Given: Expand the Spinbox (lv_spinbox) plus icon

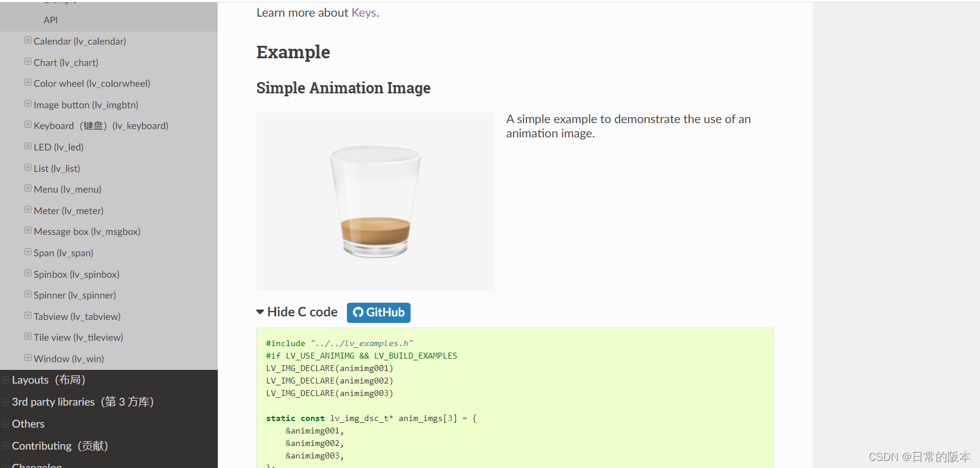Looking at the screenshot, I should [x=28, y=273].
